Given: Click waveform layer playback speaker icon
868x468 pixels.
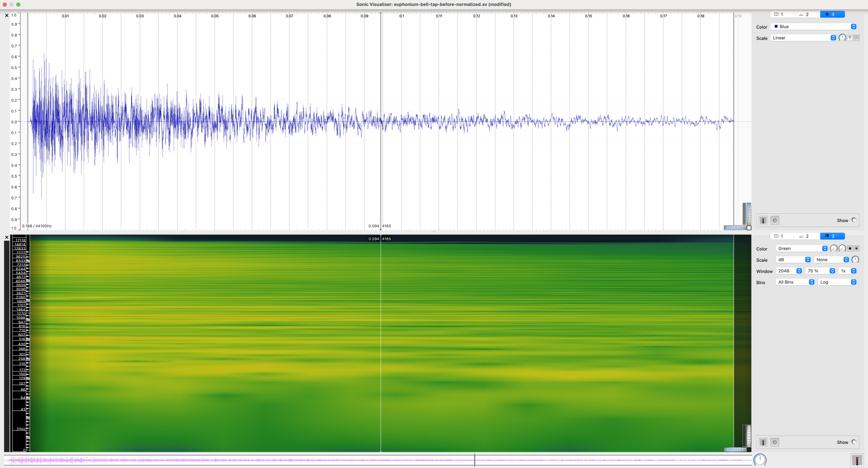Looking at the screenshot, I should point(774,220).
